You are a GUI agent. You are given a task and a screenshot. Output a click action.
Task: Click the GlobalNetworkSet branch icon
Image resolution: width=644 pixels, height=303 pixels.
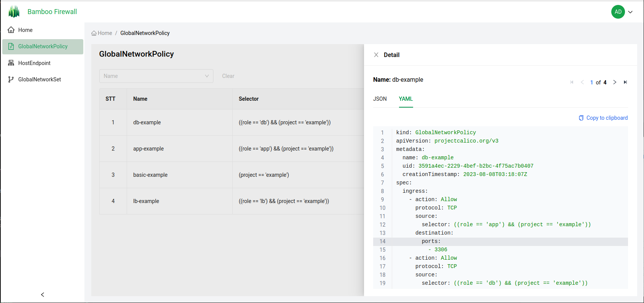(x=11, y=79)
